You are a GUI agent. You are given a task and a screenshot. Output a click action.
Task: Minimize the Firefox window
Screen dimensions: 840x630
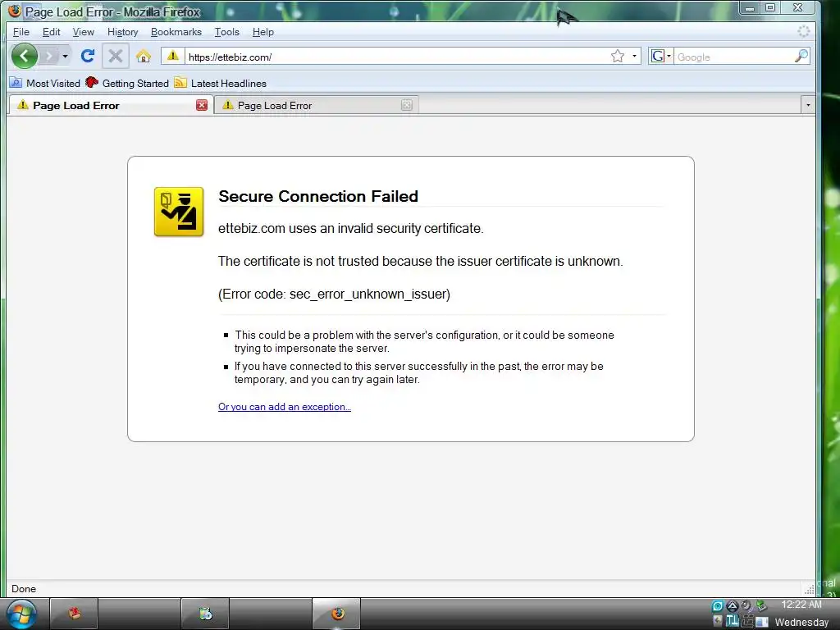pos(750,8)
